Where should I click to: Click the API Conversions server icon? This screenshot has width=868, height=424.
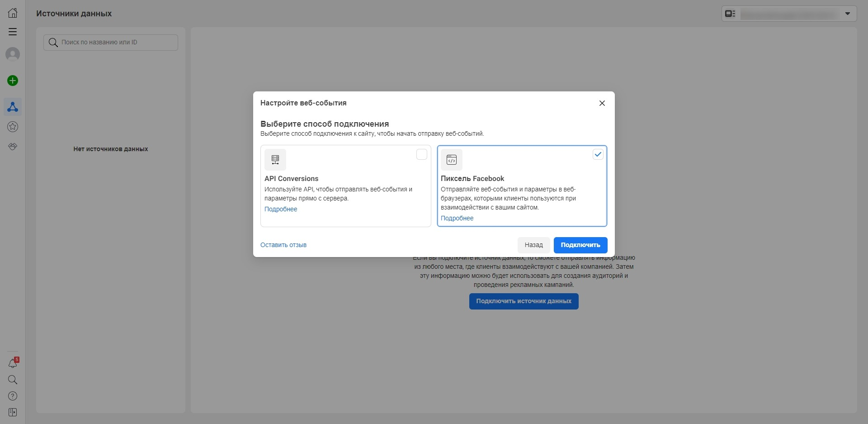275,160
